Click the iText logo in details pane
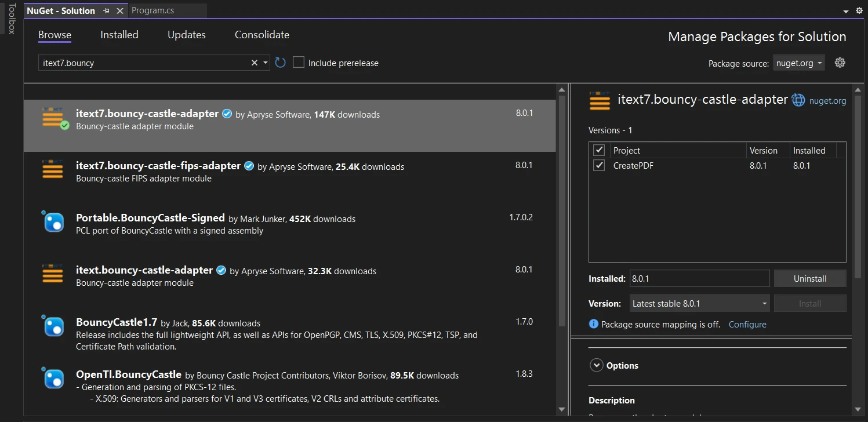868x422 pixels. tap(600, 100)
